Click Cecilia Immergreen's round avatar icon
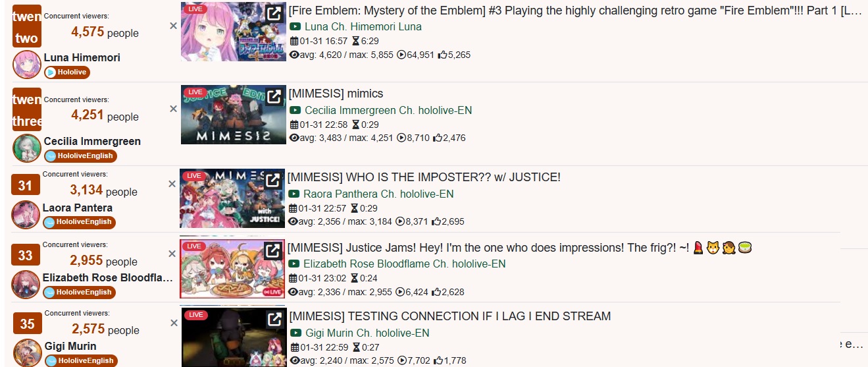This screenshot has width=868, height=367. 27,148
